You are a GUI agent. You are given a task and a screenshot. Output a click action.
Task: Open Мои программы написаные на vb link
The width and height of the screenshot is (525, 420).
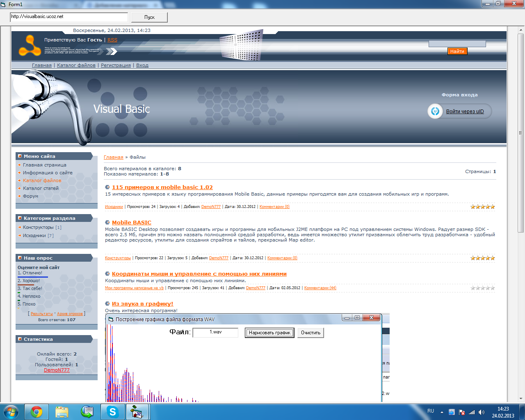(134, 288)
